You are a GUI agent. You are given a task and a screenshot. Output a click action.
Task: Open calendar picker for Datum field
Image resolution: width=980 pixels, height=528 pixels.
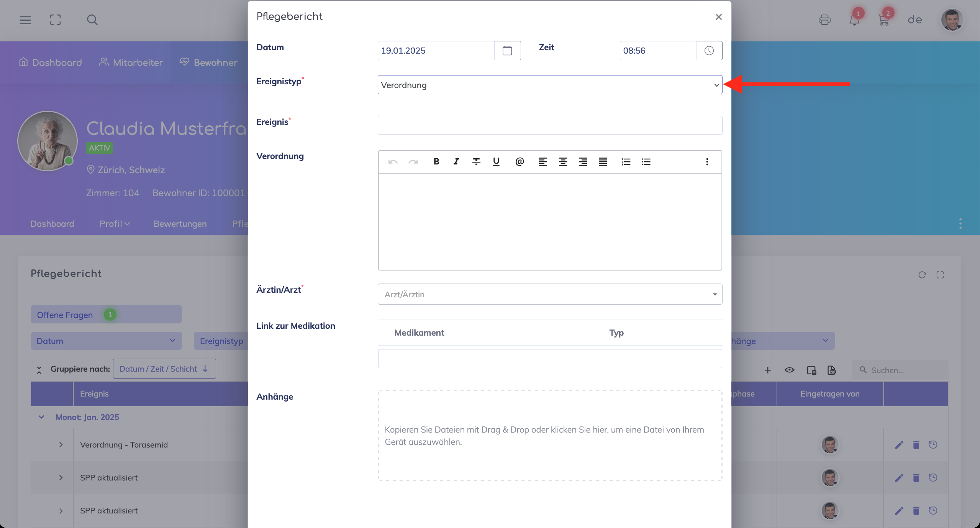pyautogui.click(x=507, y=51)
